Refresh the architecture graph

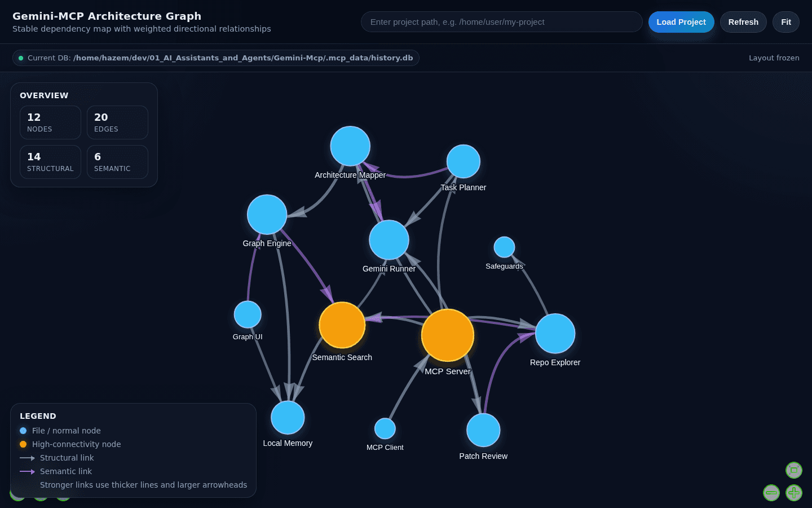tap(743, 22)
